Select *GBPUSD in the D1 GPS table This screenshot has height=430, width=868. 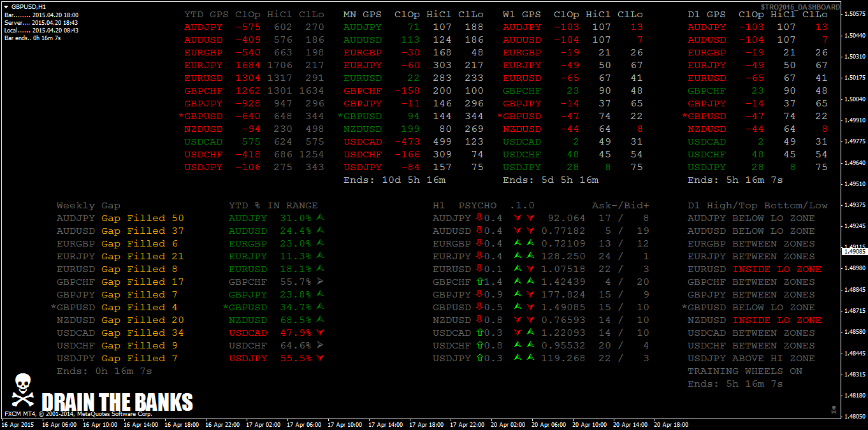point(704,116)
